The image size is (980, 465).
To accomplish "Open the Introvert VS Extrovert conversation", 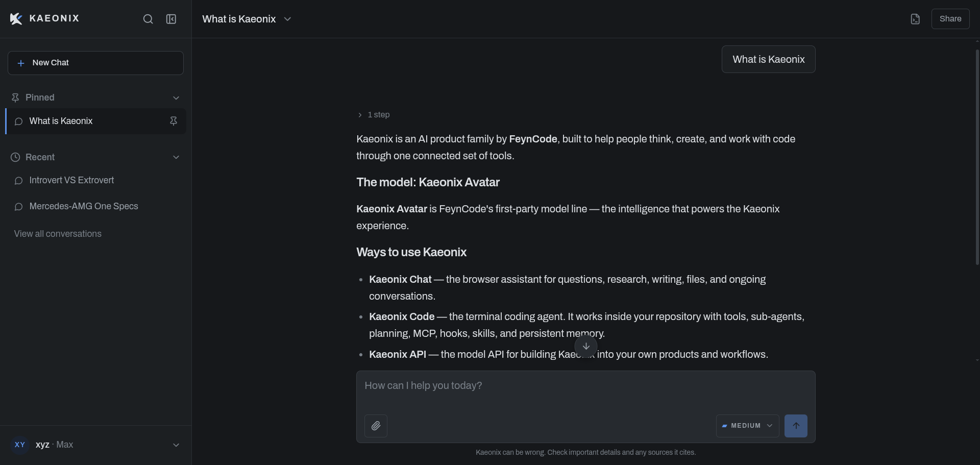I will click(x=95, y=181).
